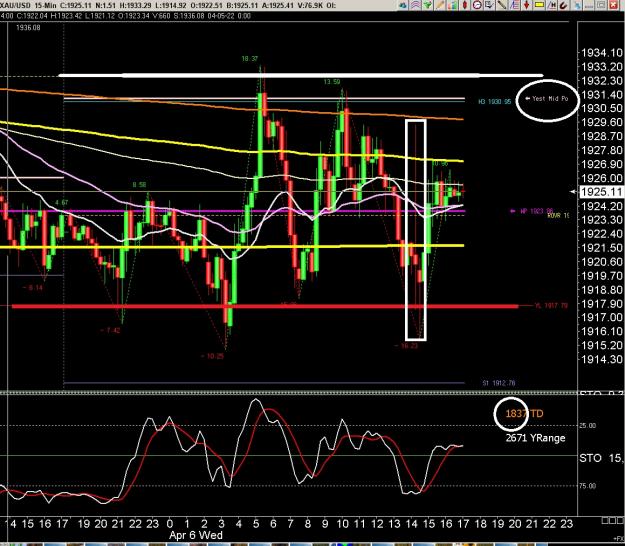Click the -10.25 swing low label

click(212, 356)
